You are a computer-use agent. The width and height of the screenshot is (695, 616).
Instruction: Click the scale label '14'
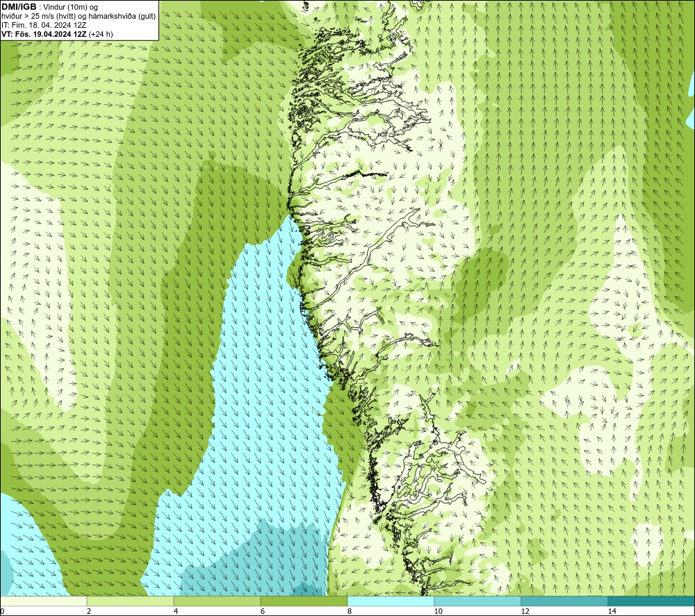[612, 611]
